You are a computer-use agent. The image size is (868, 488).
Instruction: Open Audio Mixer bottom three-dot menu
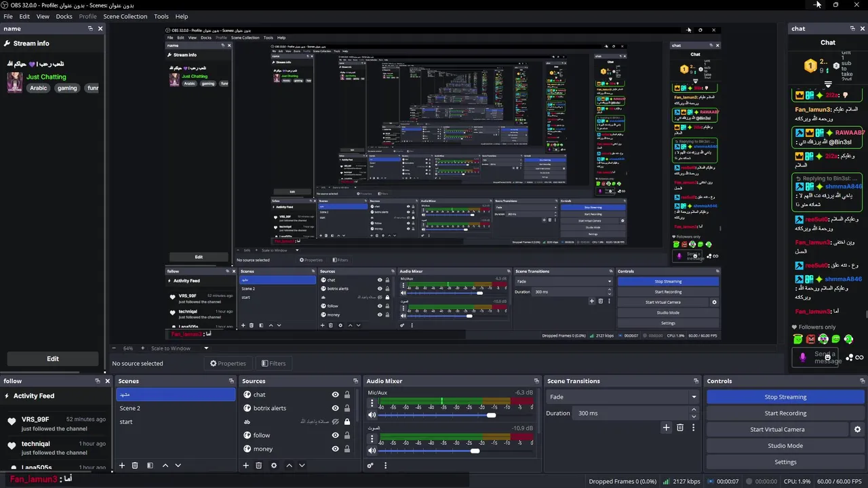pos(385,466)
